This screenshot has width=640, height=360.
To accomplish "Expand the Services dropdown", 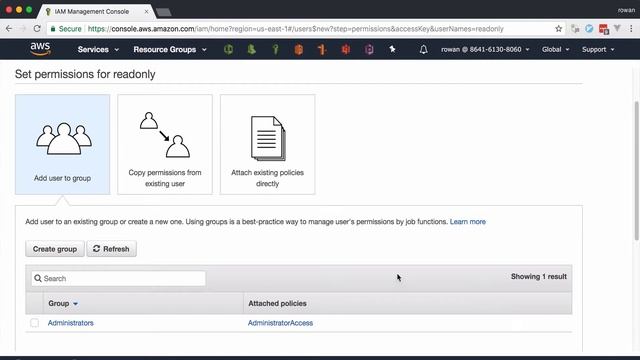I will 98,49.
